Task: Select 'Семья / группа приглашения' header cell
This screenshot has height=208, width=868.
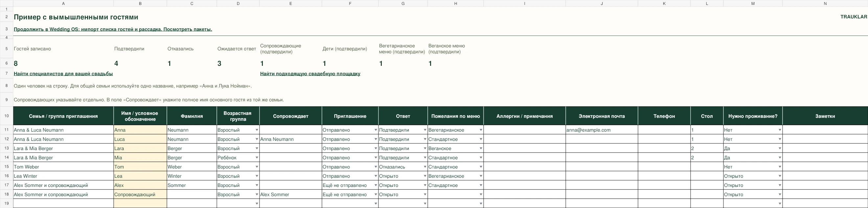Action: click(x=63, y=116)
